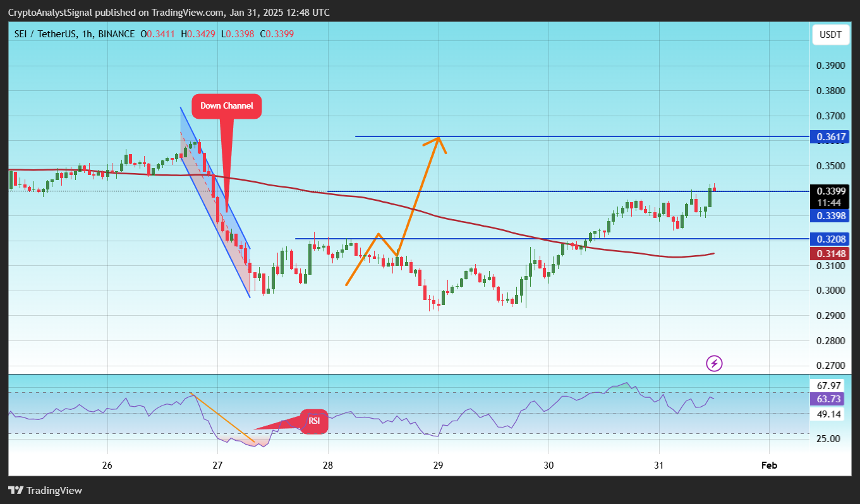Click the 0.3000 price axis label
This screenshot has width=860, height=504.
pos(831,291)
